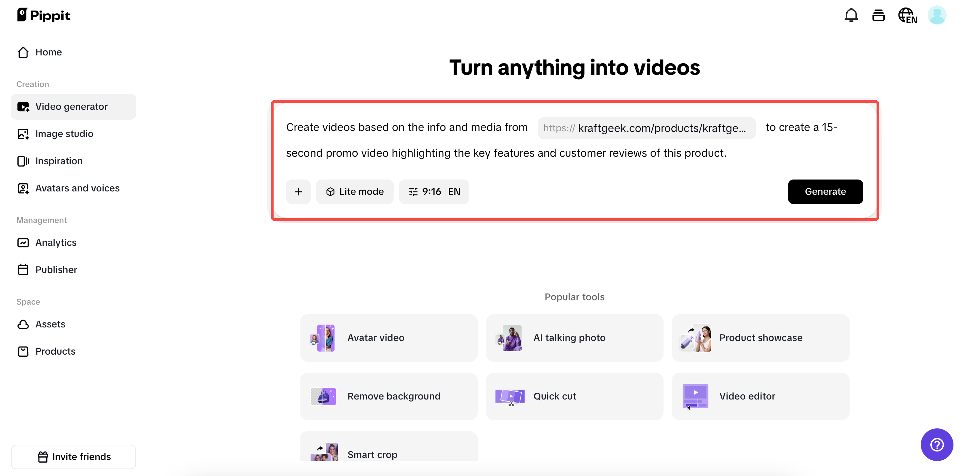Click the task queue icon in the header
The width and height of the screenshot is (980, 476).
click(878, 15)
